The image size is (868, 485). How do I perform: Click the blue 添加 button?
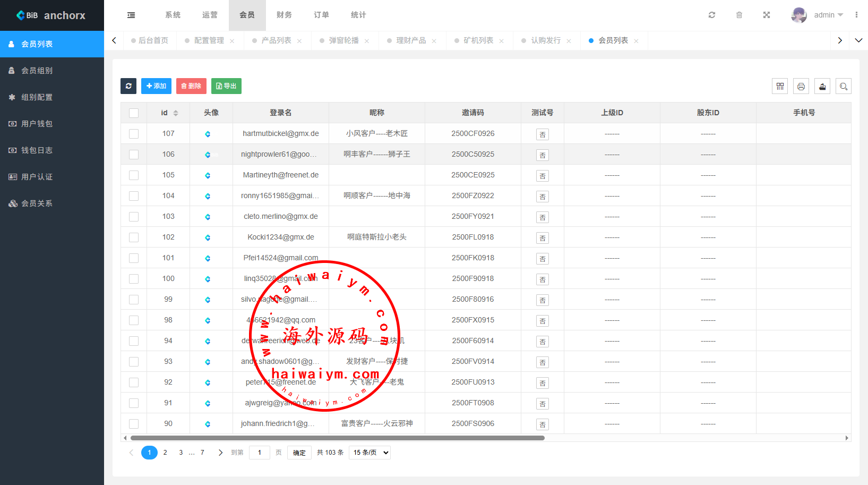(156, 86)
